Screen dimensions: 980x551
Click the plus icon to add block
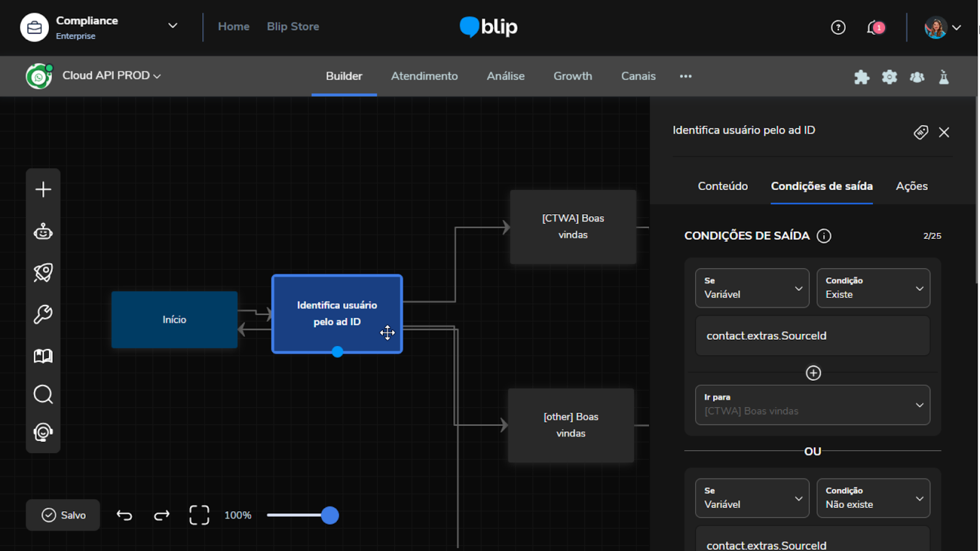pos(43,189)
